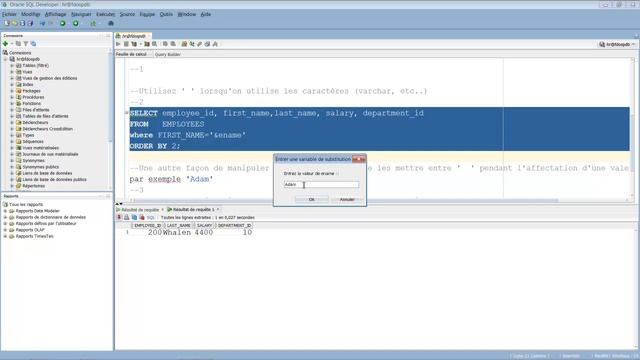640x360 pixels.
Task: Click the ename value input field
Action: (321, 184)
